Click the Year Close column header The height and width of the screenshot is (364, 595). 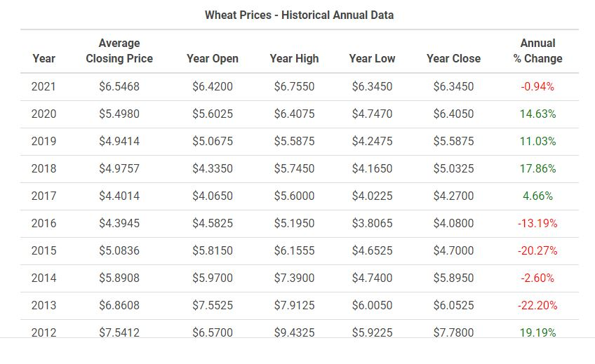[453, 59]
